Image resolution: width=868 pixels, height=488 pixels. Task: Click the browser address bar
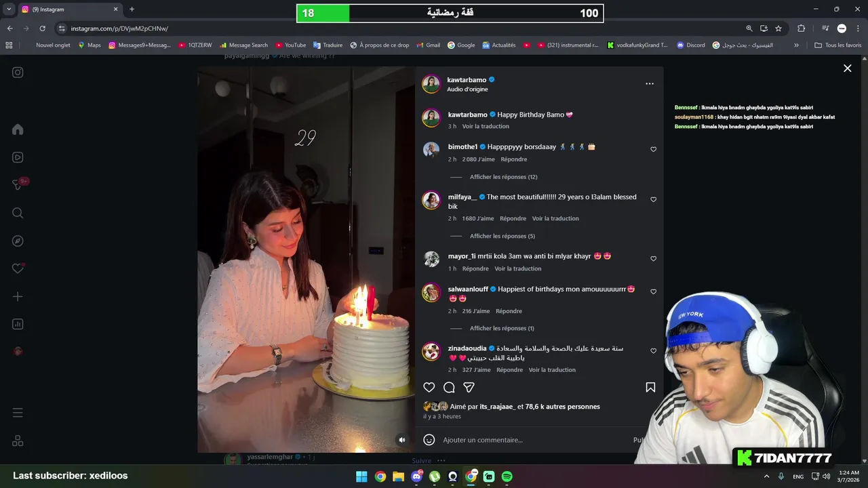coord(400,28)
